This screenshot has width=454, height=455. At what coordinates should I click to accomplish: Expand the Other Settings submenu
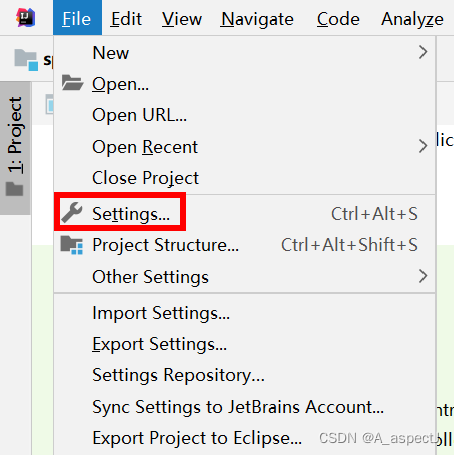[x=244, y=277]
